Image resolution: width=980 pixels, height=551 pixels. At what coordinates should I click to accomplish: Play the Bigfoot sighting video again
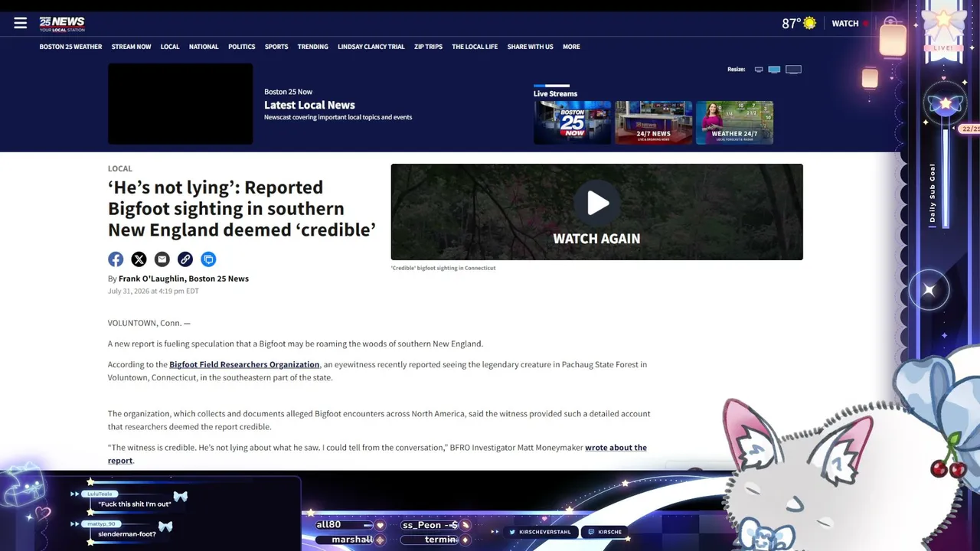pyautogui.click(x=597, y=203)
